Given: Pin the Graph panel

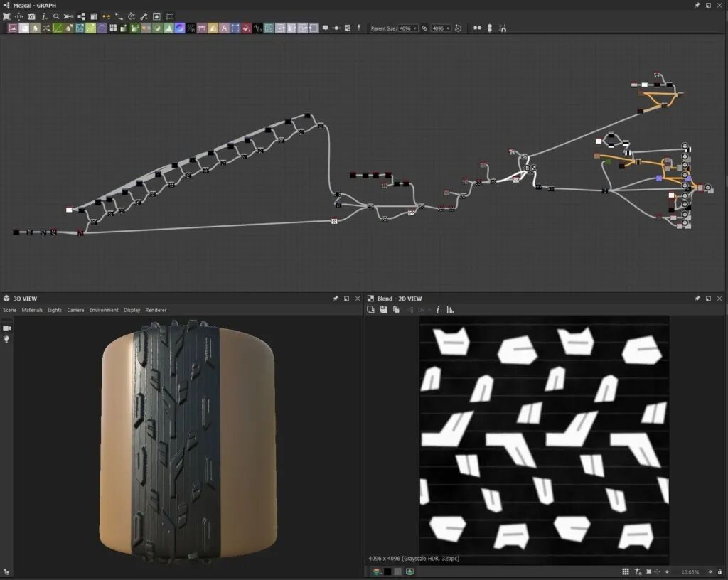Looking at the screenshot, I should pyautogui.click(x=697, y=5).
